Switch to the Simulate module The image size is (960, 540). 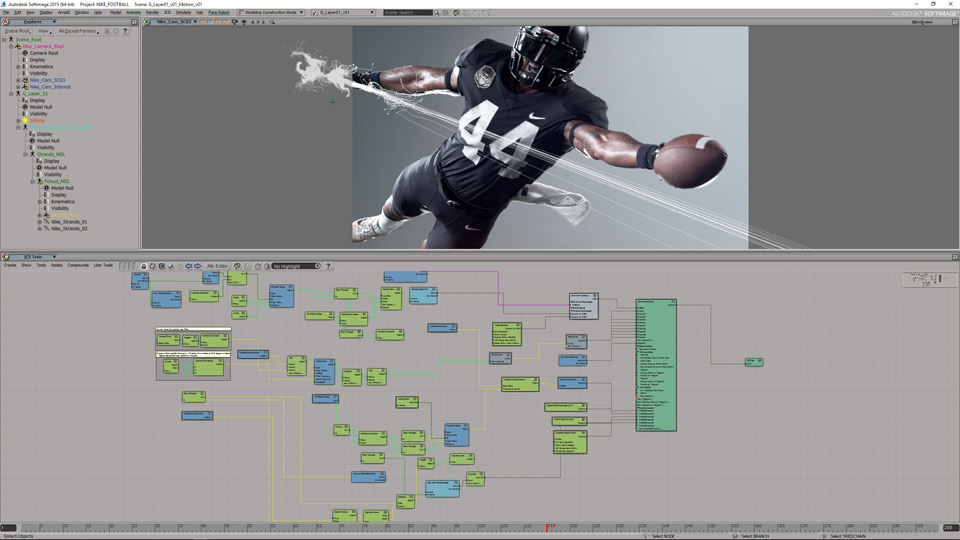point(183,12)
